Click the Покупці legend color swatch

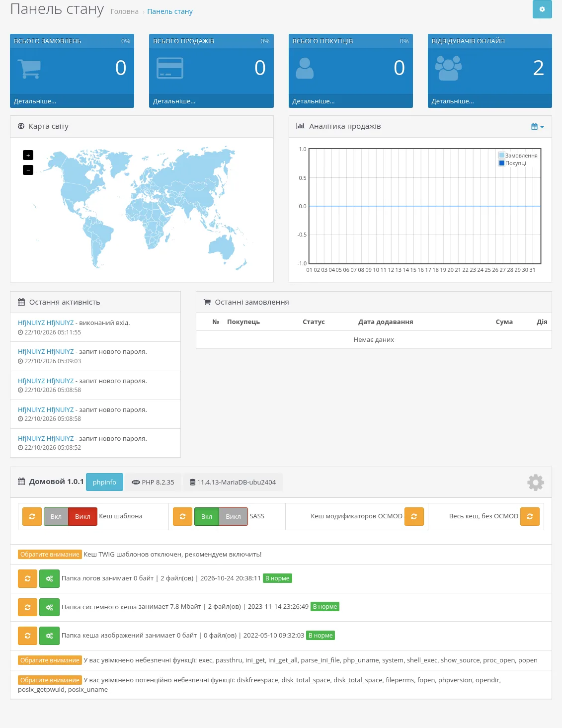coord(502,163)
